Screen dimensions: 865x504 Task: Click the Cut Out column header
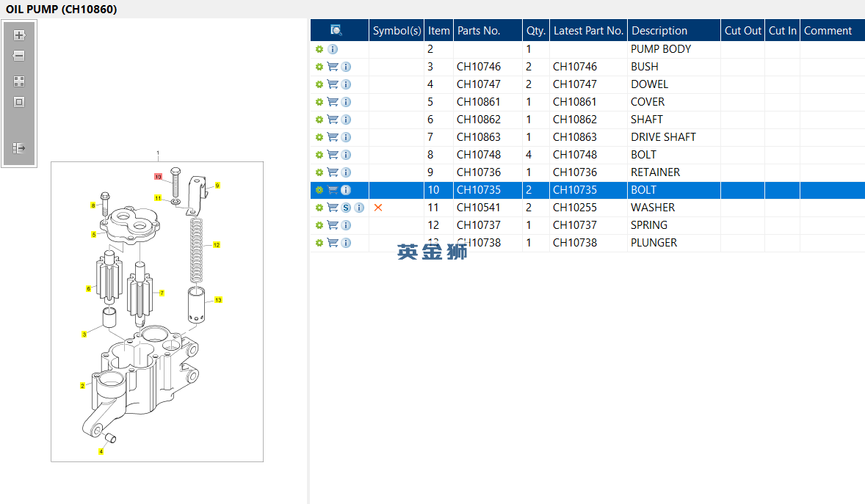click(742, 30)
